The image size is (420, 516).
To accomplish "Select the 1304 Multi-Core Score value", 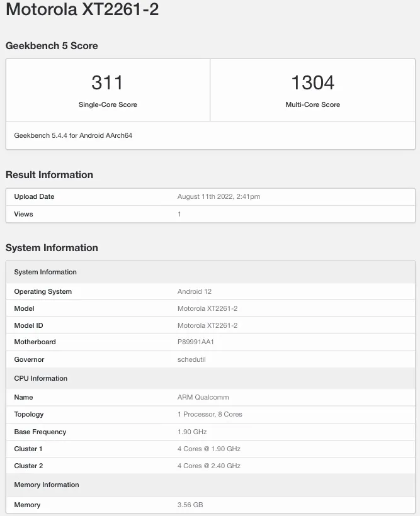I will pyautogui.click(x=312, y=82).
